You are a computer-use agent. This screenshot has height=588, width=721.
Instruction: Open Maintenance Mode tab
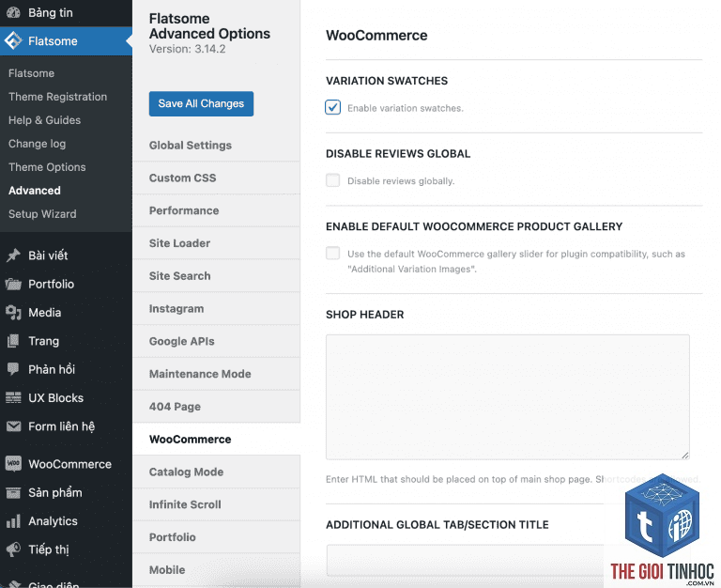216,374
